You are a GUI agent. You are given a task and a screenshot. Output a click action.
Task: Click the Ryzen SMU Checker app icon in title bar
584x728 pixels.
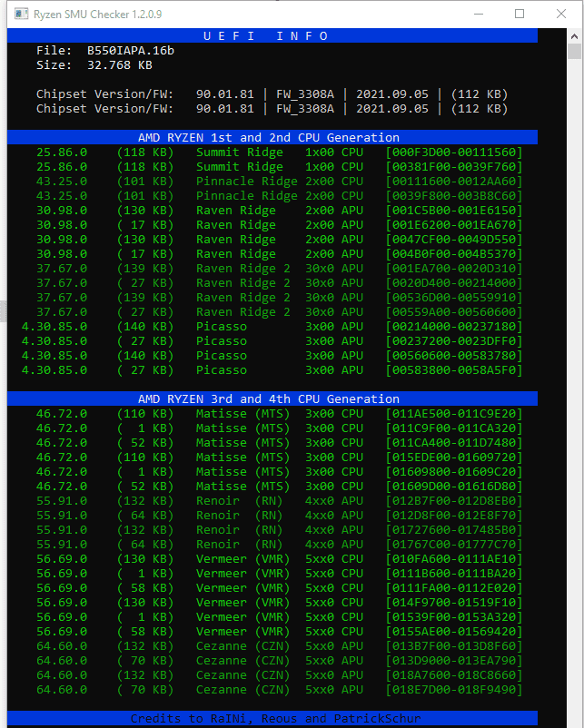[x=21, y=14]
